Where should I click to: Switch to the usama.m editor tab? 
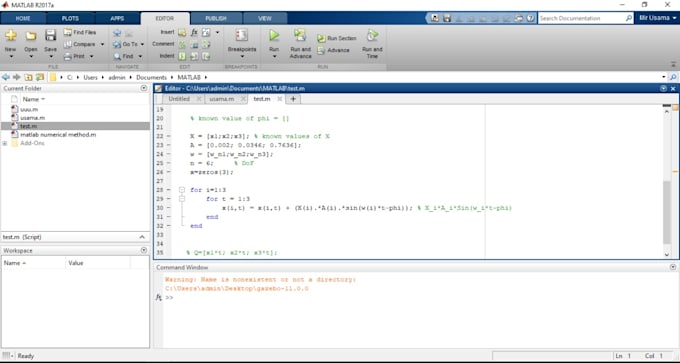coord(222,99)
